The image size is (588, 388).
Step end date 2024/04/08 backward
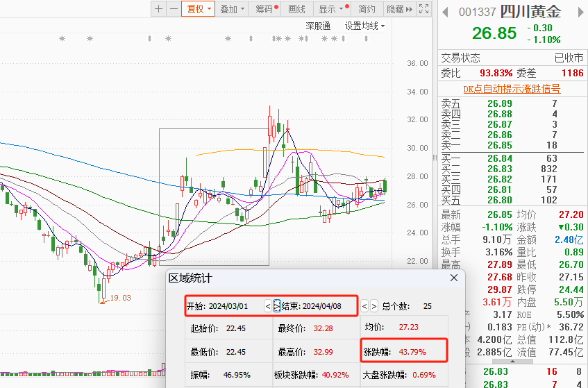point(364,305)
